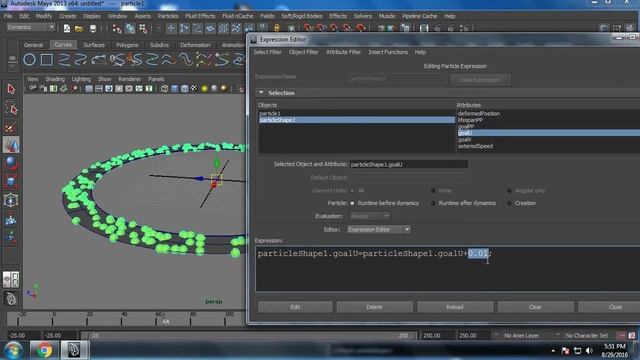The height and width of the screenshot is (360, 640).
Task: Toggle smooth shade all viewport icon
Action: tap(175, 88)
